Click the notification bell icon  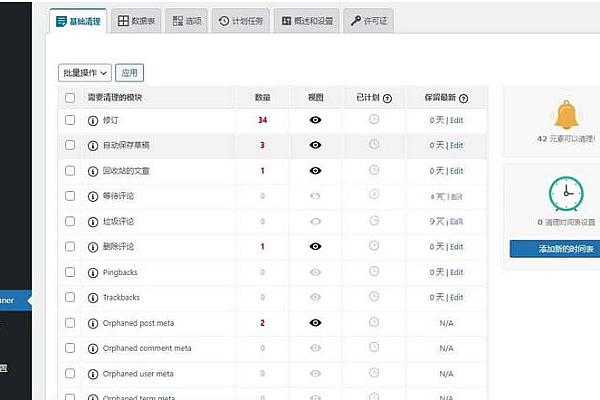tap(566, 115)
